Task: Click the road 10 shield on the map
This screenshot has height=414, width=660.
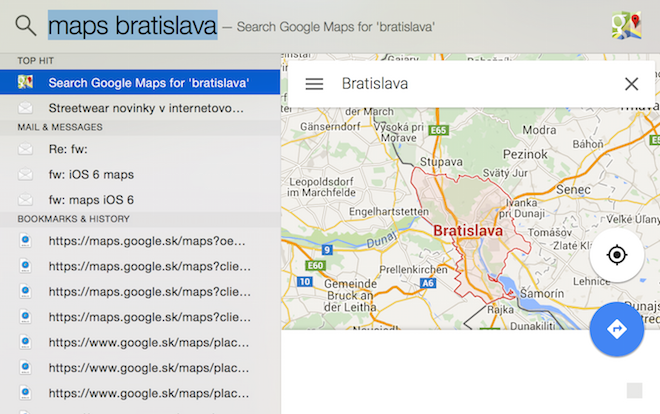Action: pos(305,281)
